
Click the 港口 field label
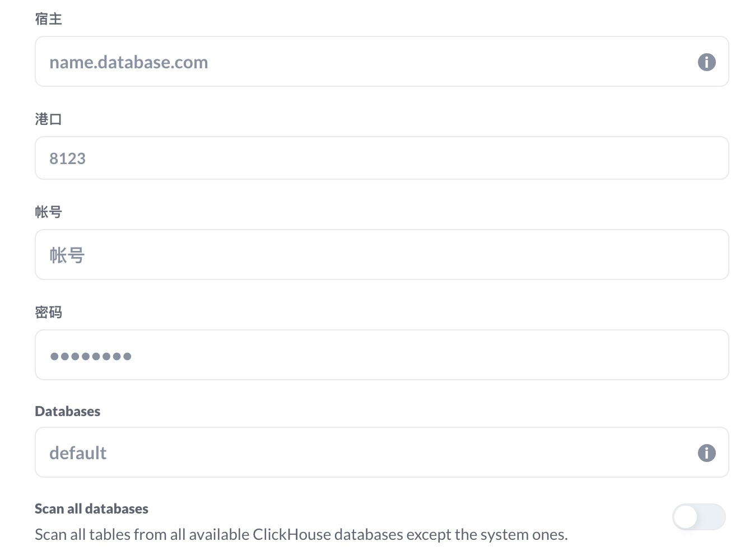click(49, 119)
